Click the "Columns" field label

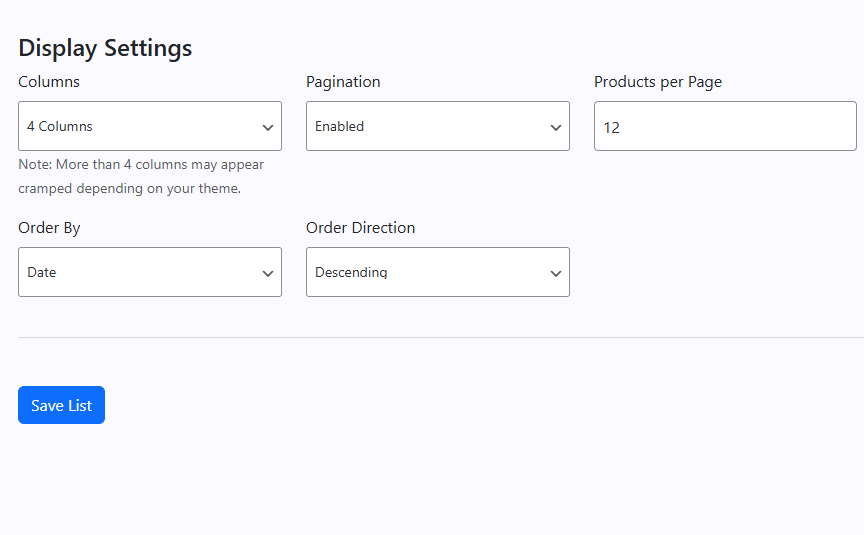pyautogui.click(x=49, y=82)
